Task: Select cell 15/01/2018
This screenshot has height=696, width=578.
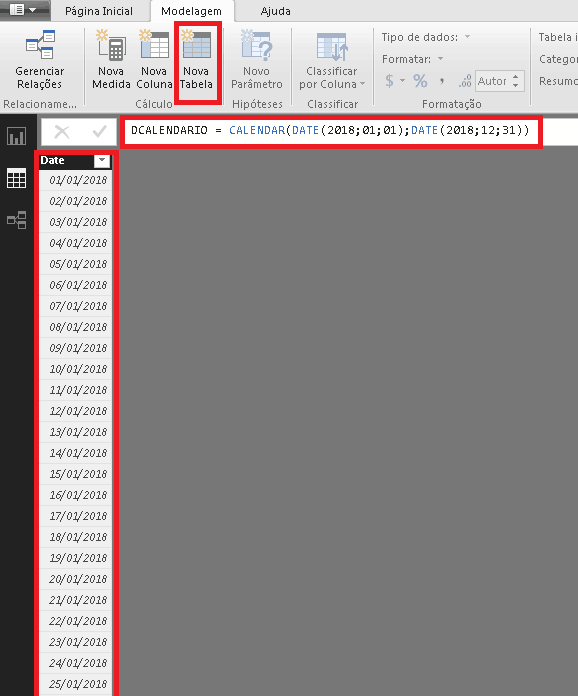Action: point(75,474)
